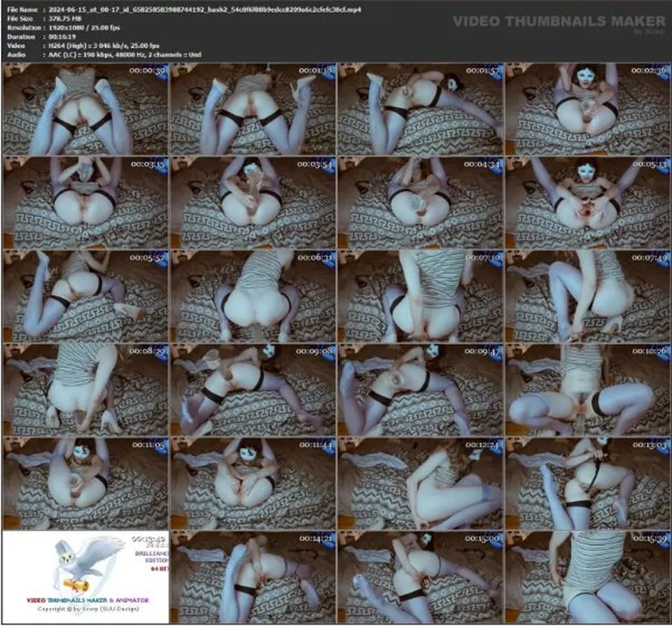This screenshot has height=626, width=672.
Task: Click the thumbnail at 00:15:39
Action: [x=588, y=577]
